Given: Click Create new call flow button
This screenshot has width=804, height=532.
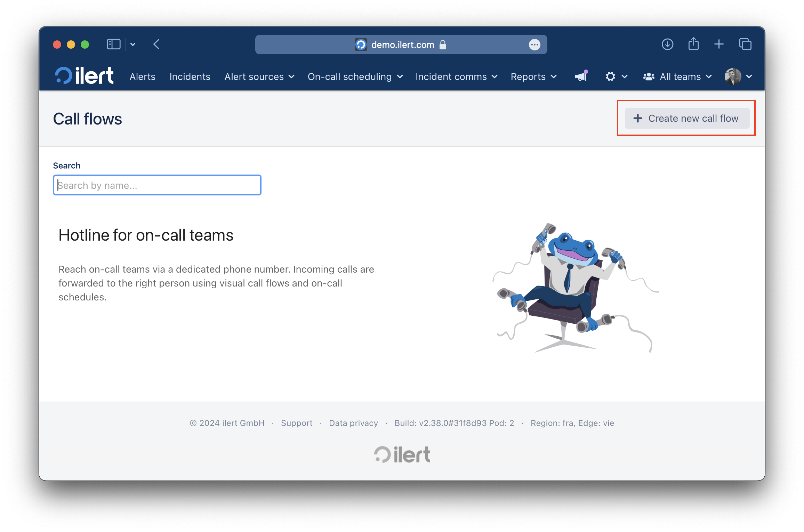Looking at the screenshot, I should (x=687, y=118).
